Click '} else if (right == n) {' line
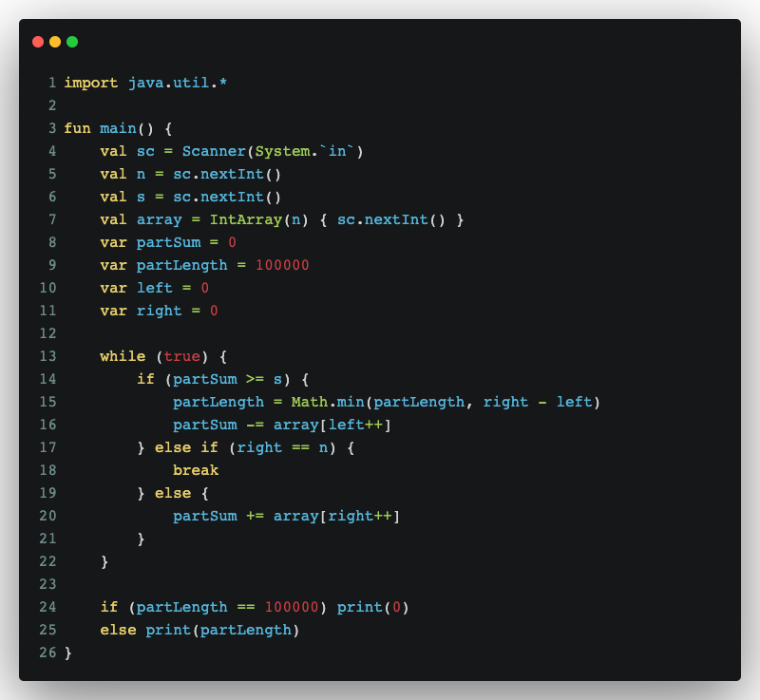Image resolution: width=760 pixels, height=700 pixels. [x=246, y=447]
